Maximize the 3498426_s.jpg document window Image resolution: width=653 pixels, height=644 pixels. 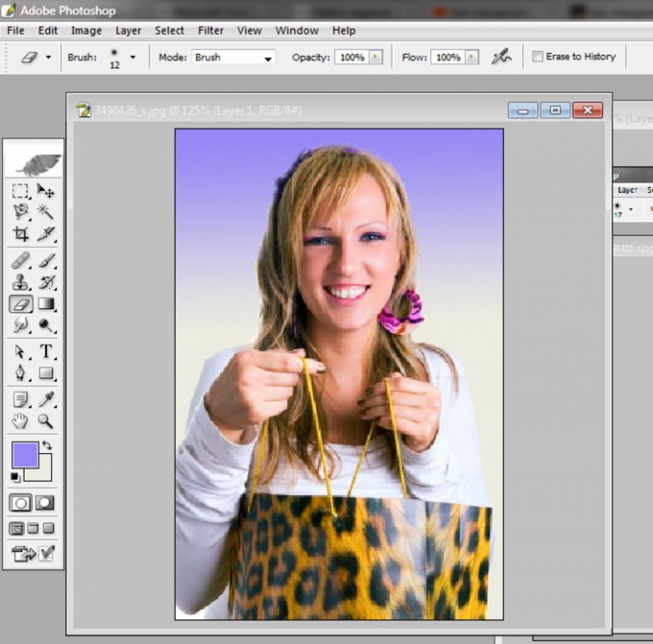(555, 110)
